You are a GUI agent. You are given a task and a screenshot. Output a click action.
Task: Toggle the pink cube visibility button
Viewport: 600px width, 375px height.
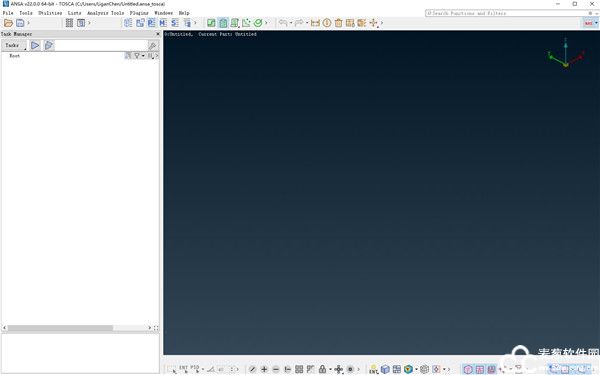tap(468, 369)
